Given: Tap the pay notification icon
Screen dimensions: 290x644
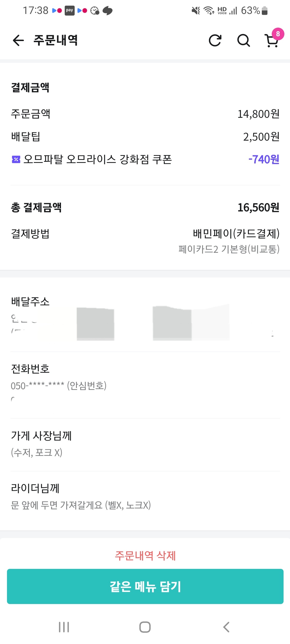Looking at the screenshot, I should click(70, 10).
